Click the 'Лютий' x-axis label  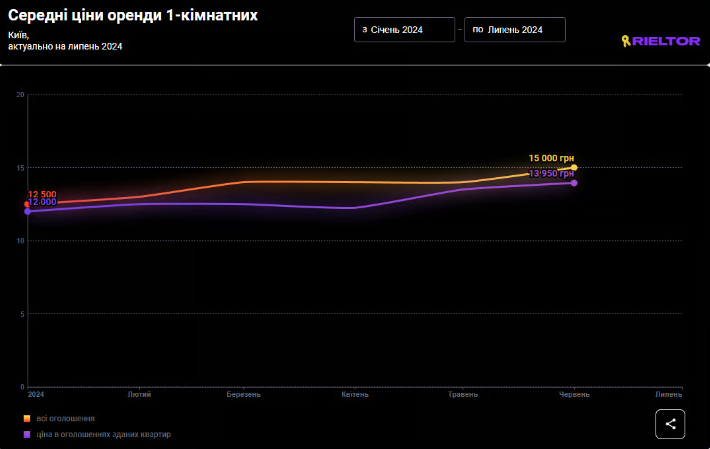coord(140,395)
